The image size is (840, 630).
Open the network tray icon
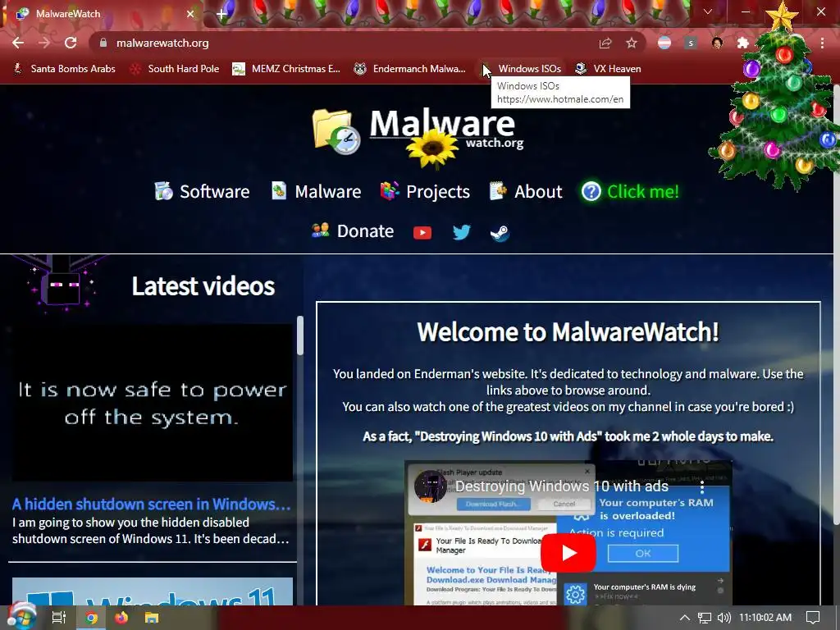coord(705,618)
